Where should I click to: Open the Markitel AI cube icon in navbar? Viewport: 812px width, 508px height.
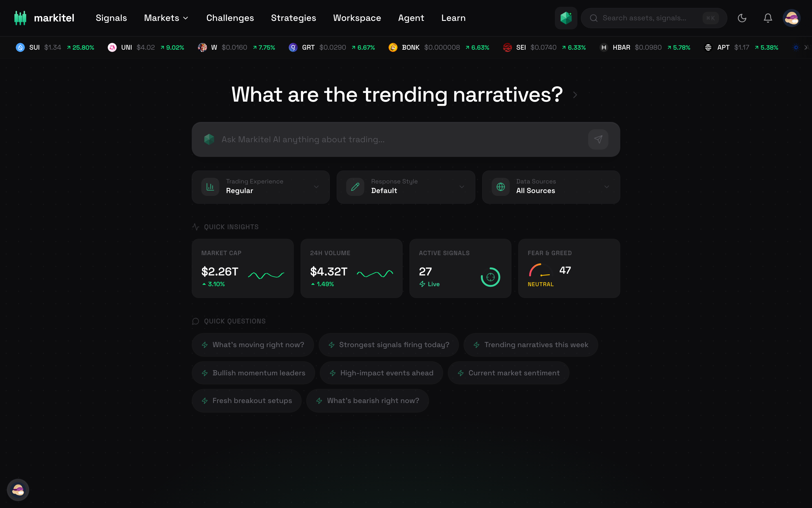point(566,18)
